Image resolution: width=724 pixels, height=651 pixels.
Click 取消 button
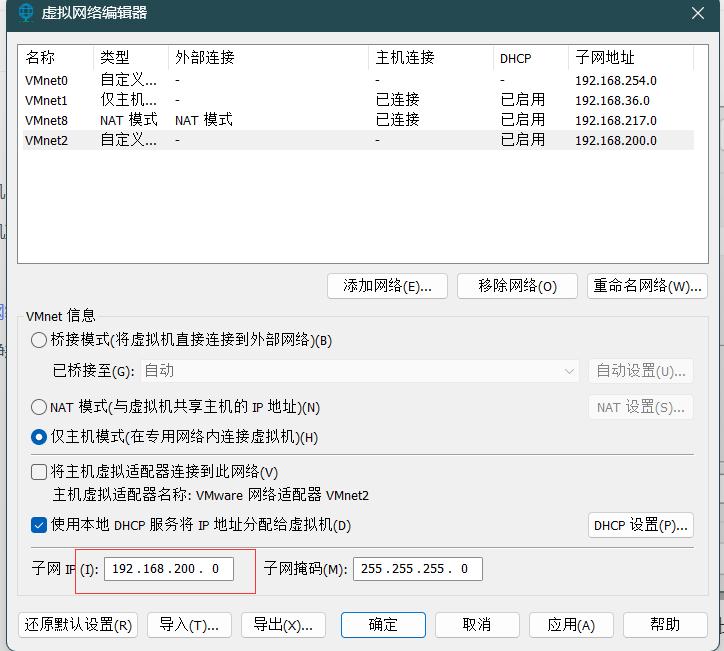pyautogui.click(x=477, y=625)
